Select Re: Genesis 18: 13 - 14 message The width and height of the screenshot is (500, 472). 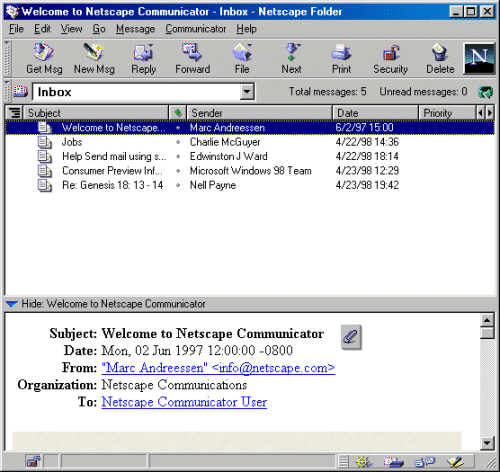pos(249,185)
